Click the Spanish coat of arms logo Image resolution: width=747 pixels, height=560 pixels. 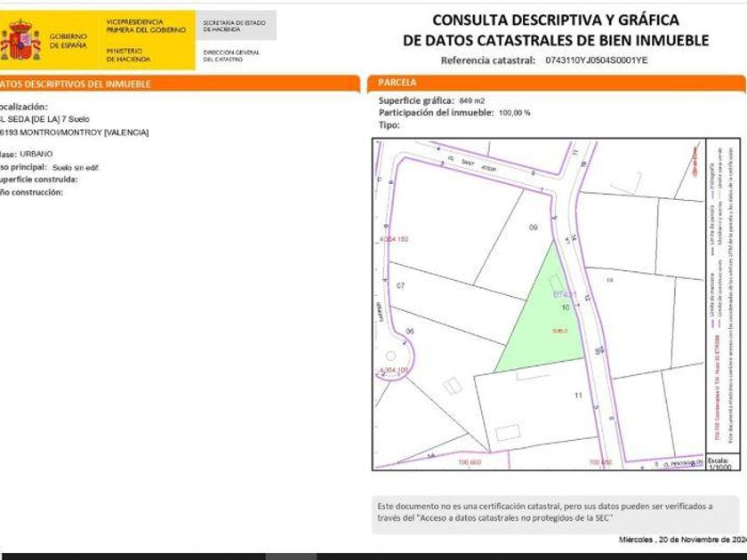(20, 39)
